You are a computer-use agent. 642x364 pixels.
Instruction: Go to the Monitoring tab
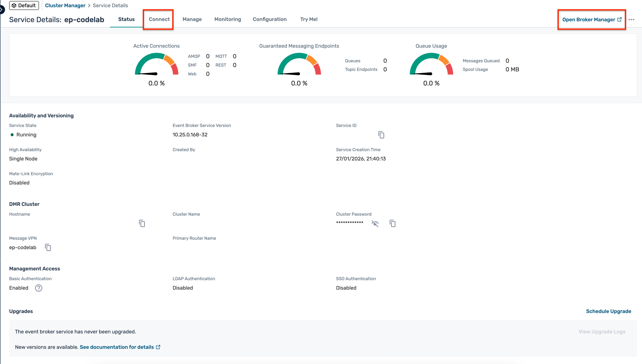tap(228, 19)
